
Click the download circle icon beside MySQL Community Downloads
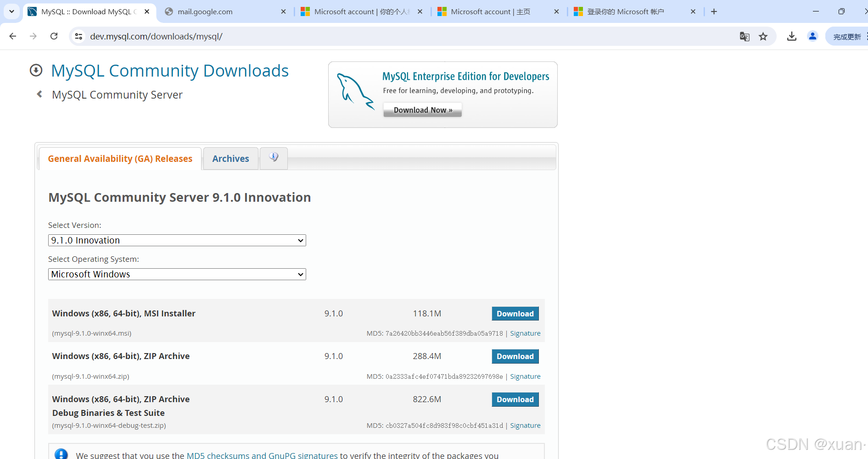[x=36, y=70]
